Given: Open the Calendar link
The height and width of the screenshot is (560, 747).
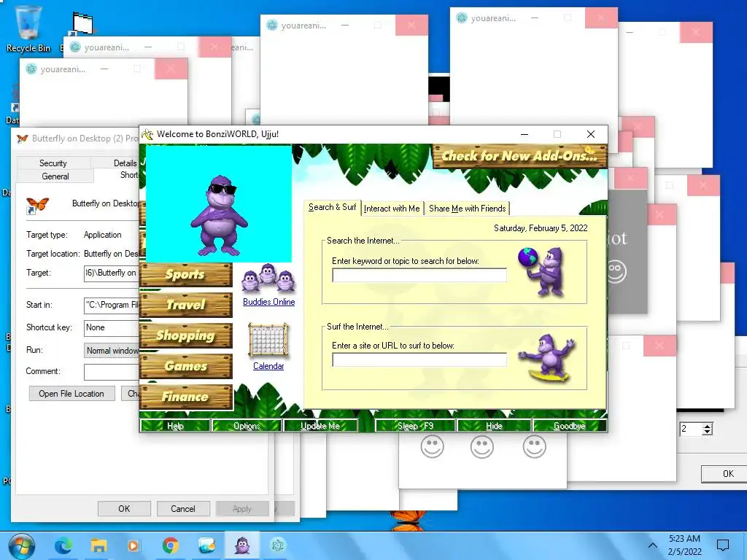Looking at the screenshot, I should pos(268,366).
